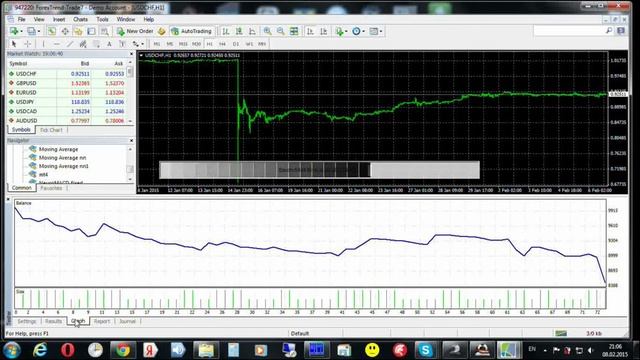Open the New Chart toolbar icon
This screenshot has height=360, width=640.
(x=14, y=31)
